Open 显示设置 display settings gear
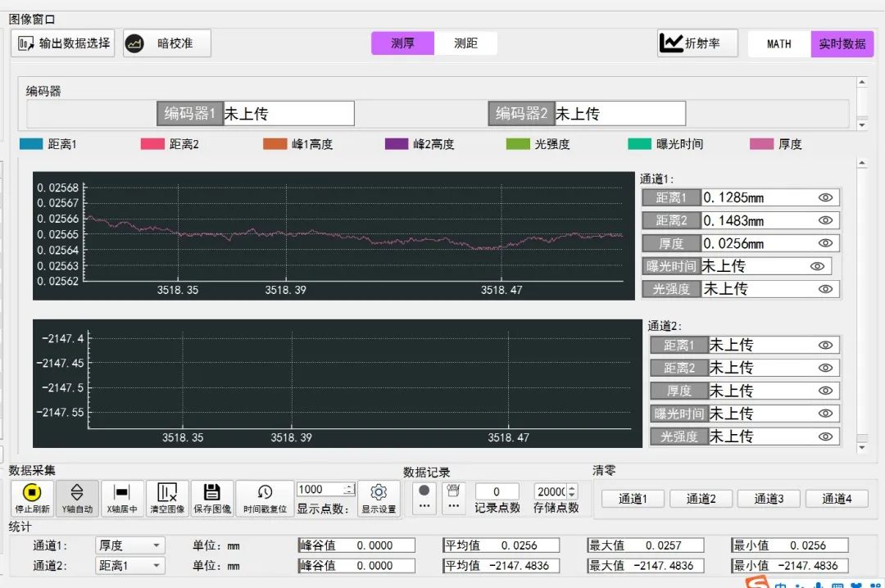The image size is (885, 588). point(379,498)
